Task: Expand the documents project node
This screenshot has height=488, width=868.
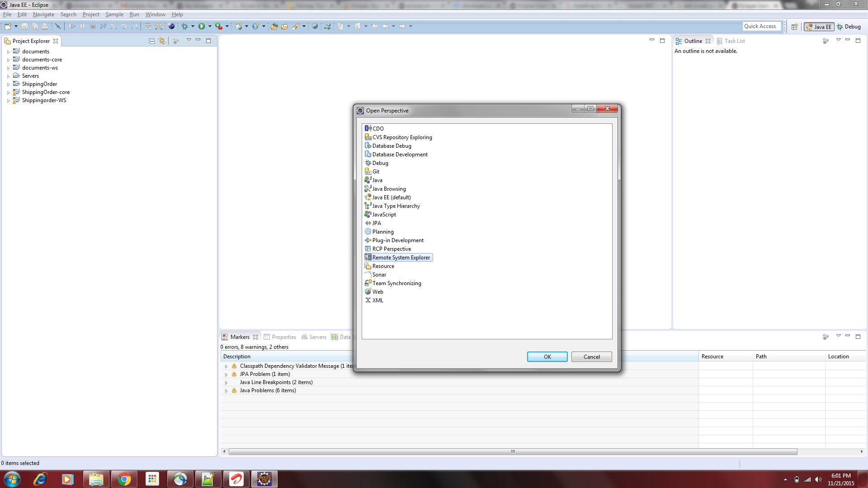Action: [8, 52]
